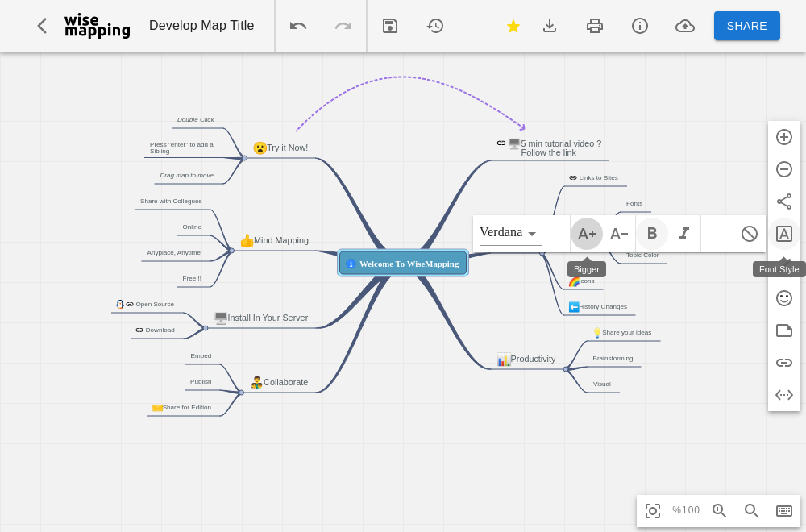Increase font size with A+
This screenshot has height=532, width=806.
click(x=587, y=234)
